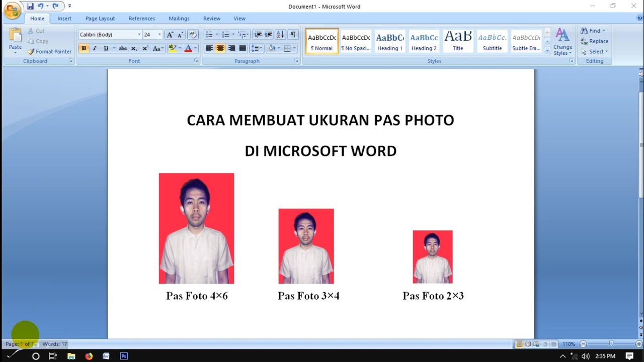This screenshot has width=644, height=362.
Task: Open the Mailings tab
Action: click(x=179, y=19)
